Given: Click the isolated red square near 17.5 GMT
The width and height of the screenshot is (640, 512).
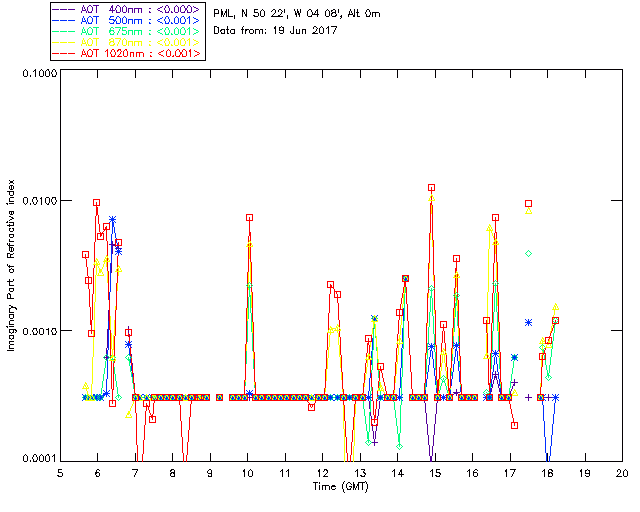Looking at the screenshot, I should click(529, 203).
